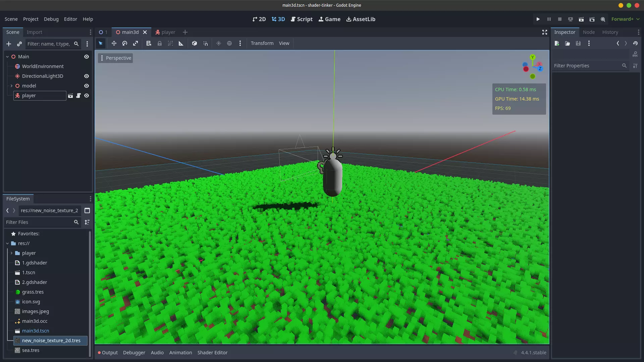The width and height of the screenshot is (644, 362).
Task: Hide the DirectionalLight3D node
Action: pyautogui.click(x=87, y=76)
